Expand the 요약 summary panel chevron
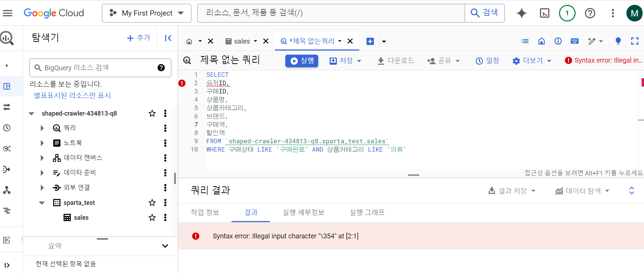Screen dimensions: 644x273 point(165,246)
